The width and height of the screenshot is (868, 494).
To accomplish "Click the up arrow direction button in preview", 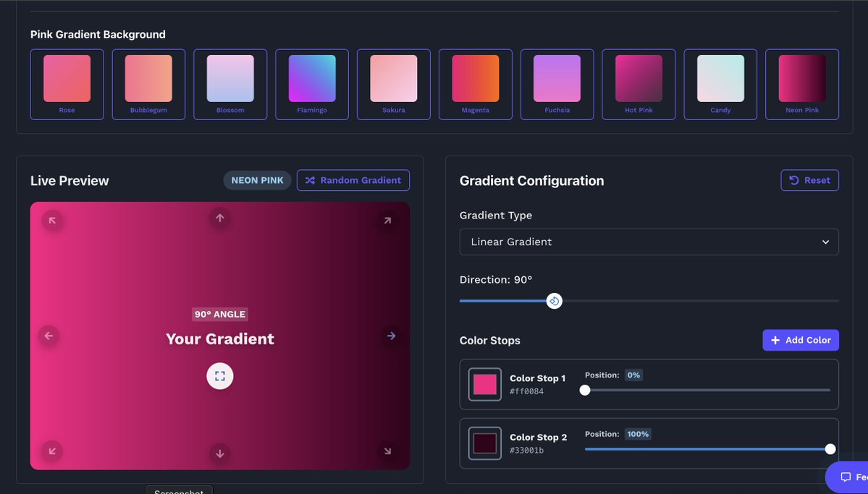I will [x=220, y=218].
